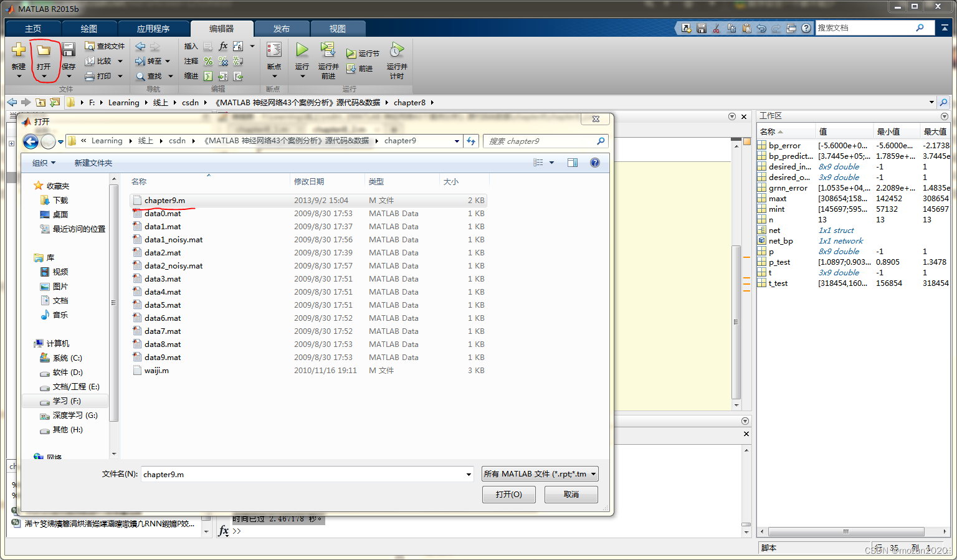Click the Cancel (取消) button in the dialog
This screenshot has height=560, width=957.
571,494
